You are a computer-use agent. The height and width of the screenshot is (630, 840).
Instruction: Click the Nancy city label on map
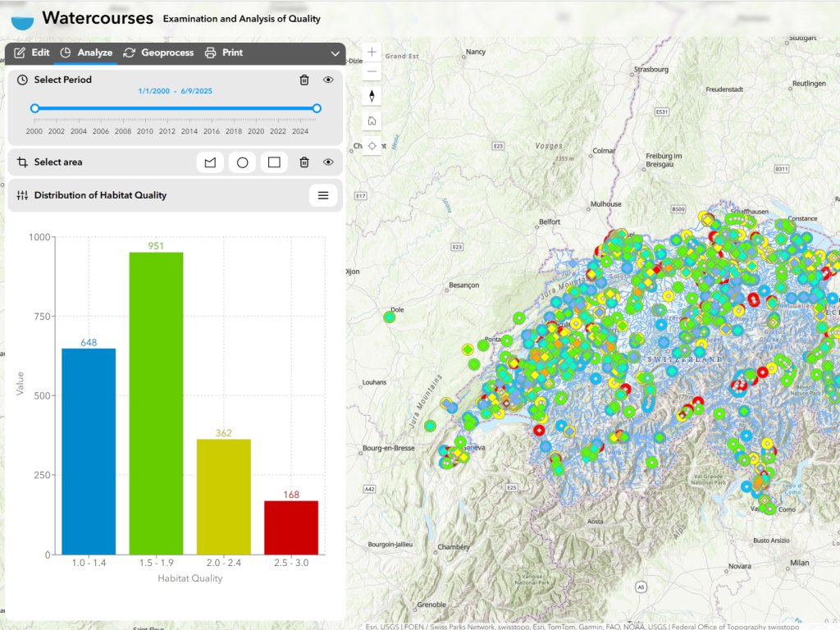click(x=476, y=52)
